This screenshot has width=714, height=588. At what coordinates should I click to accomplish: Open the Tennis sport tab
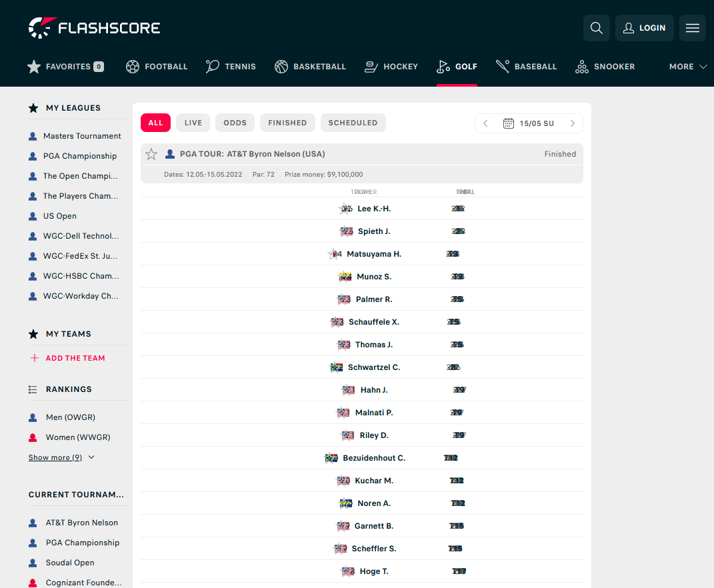pyautogui.click(x=231, y=67)
